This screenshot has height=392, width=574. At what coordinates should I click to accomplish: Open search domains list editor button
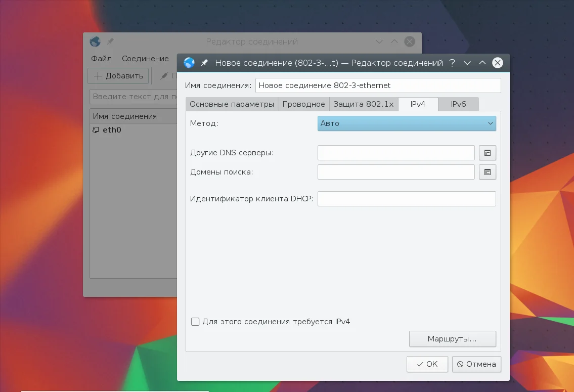tap(487, 172)
